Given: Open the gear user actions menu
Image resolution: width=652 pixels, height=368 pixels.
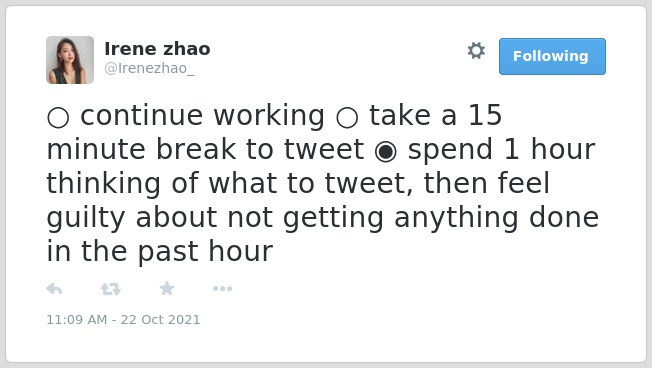Looking at the screenshot, I should [x=476, y=51].
